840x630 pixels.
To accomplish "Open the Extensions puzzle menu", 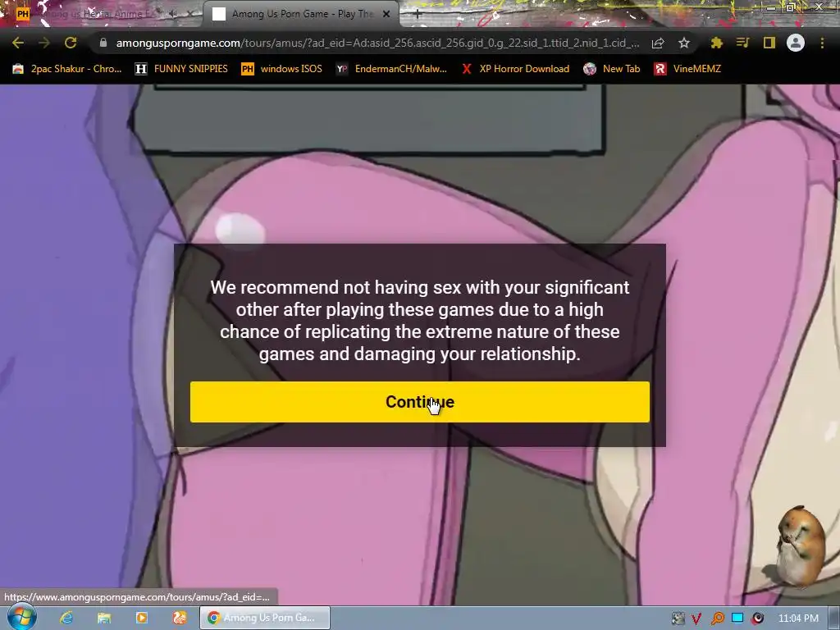I will coord(716,43).
